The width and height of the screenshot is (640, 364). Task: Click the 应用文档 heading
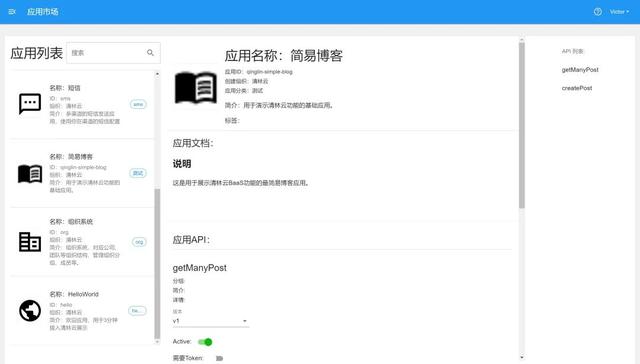(x=193, y=143)
